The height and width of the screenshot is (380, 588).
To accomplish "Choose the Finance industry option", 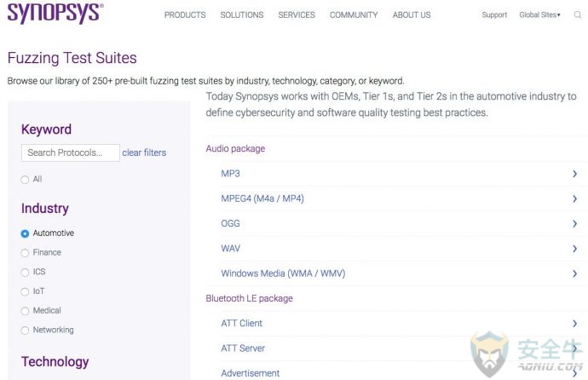I will (25, 253).
